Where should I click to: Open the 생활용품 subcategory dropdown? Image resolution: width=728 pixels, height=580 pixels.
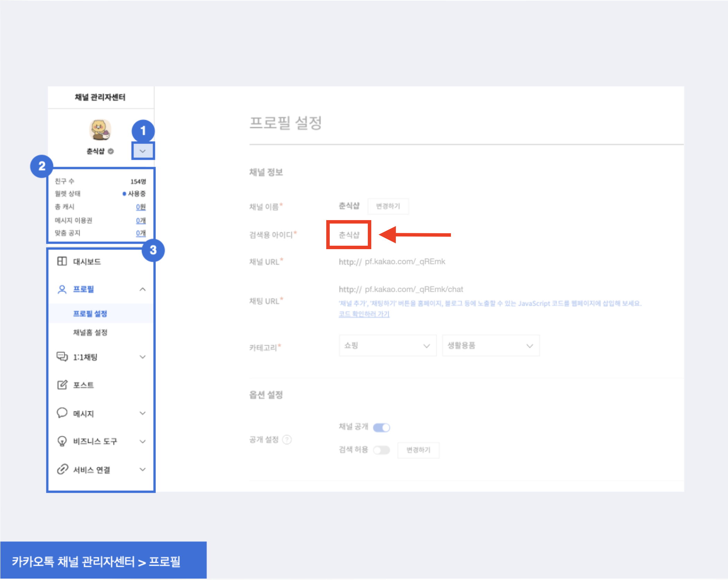490,345
